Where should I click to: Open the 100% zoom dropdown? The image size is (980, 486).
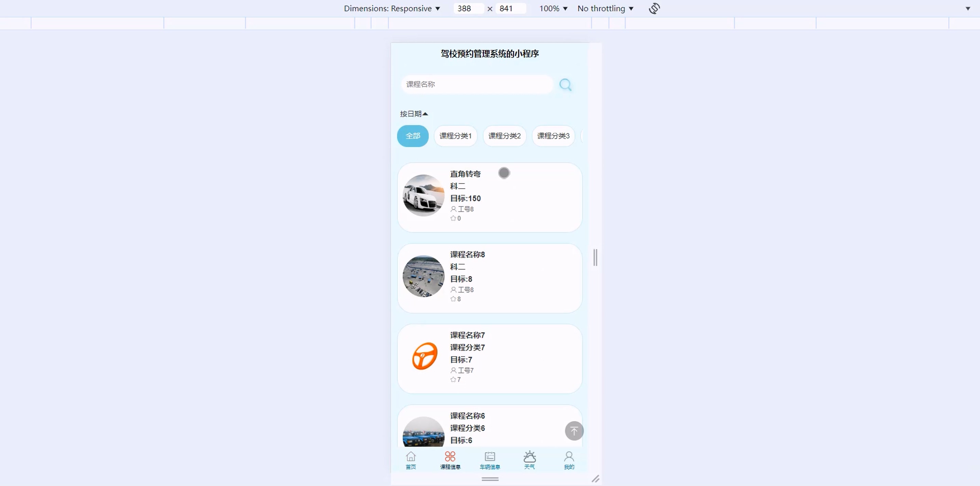(553, 8)
